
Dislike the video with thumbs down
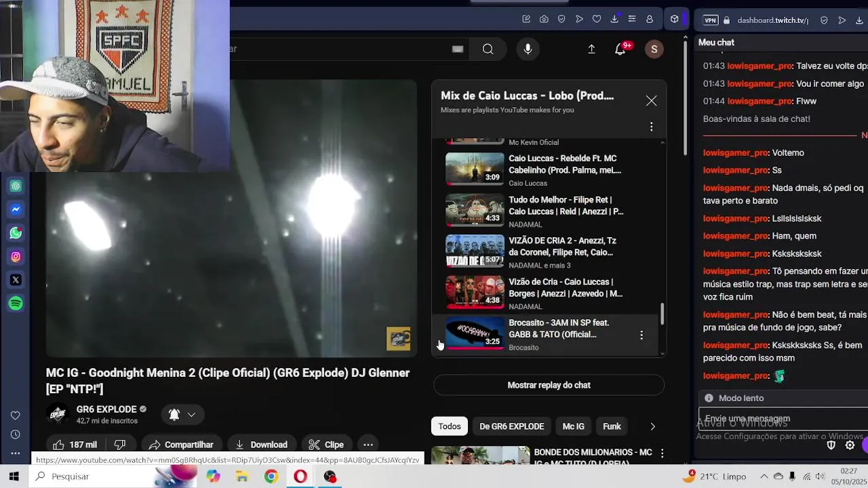120,445
